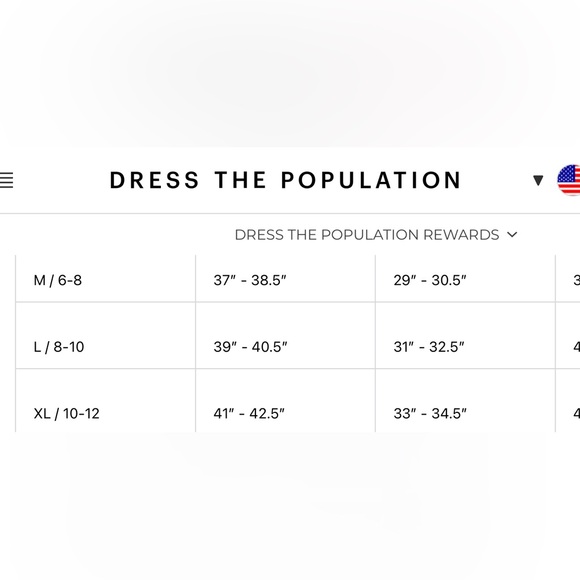Expand the country selector arrow

point(538,181)
